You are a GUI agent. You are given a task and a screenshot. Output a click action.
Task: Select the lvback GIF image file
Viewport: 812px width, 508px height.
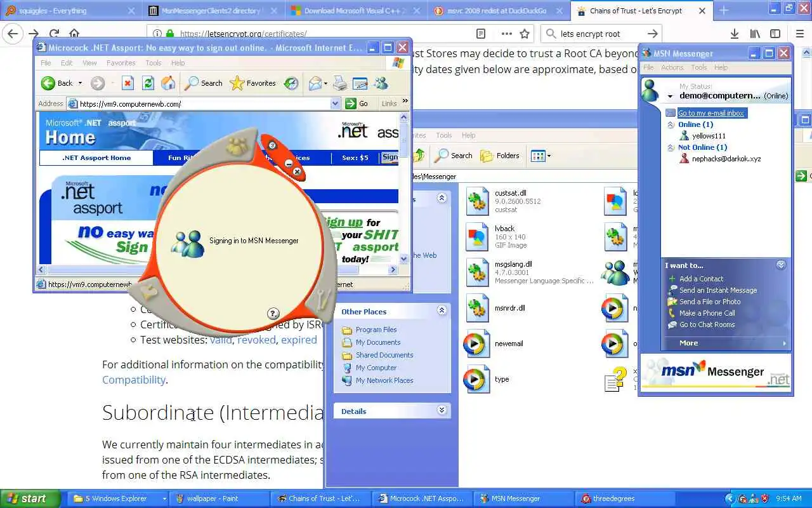477,237
